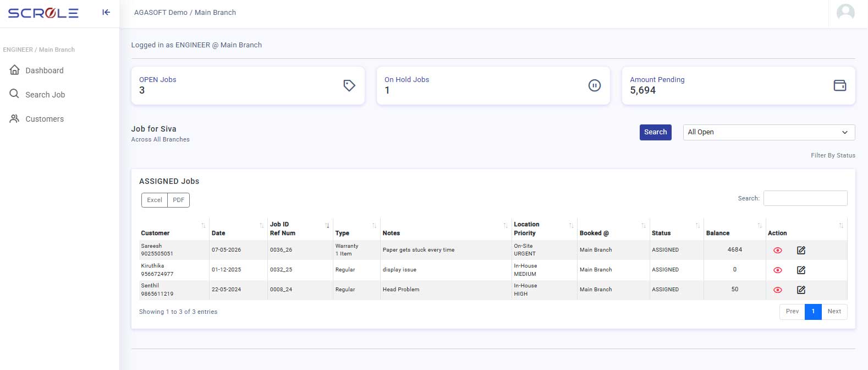
Task: View job 0008_24 with the eye icon
Action: (778, 290)
